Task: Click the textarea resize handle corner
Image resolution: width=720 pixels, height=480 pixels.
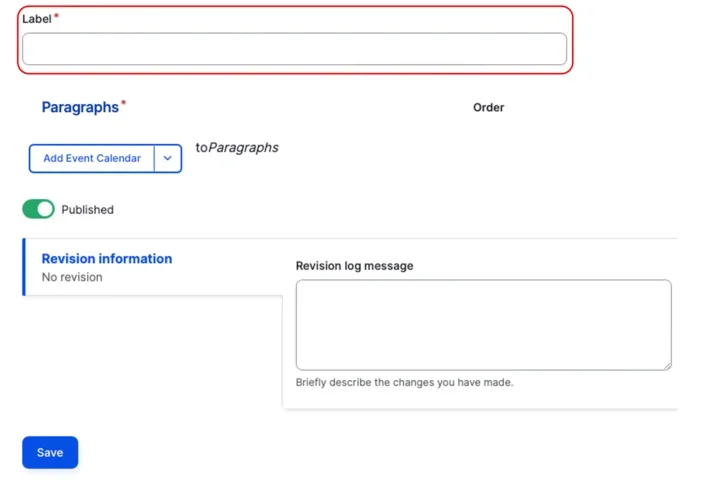Action: (666, 365)
